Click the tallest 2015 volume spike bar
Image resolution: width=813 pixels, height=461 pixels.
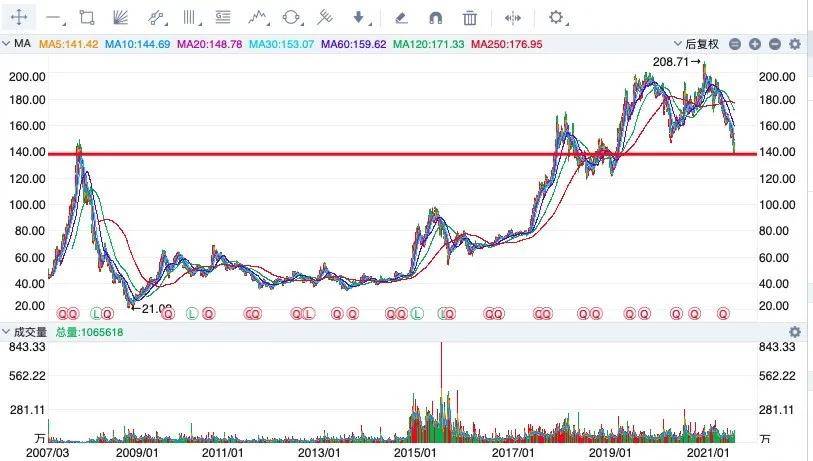click(x=441, y=392)
